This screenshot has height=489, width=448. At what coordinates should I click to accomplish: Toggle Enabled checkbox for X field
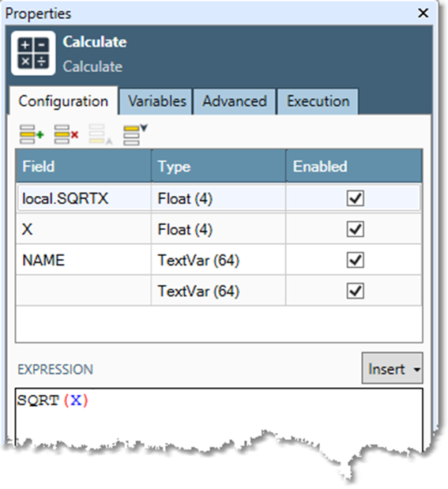(x=355, y=229)
